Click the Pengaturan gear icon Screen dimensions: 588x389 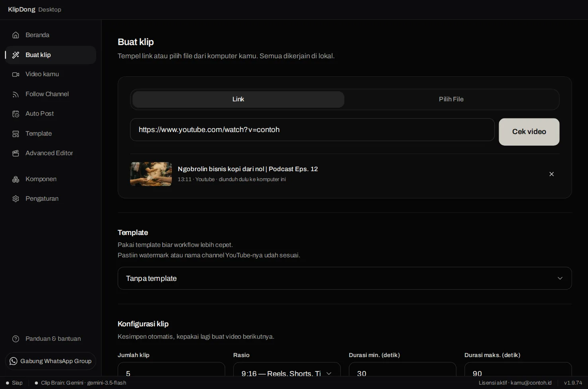coord(16,199)
